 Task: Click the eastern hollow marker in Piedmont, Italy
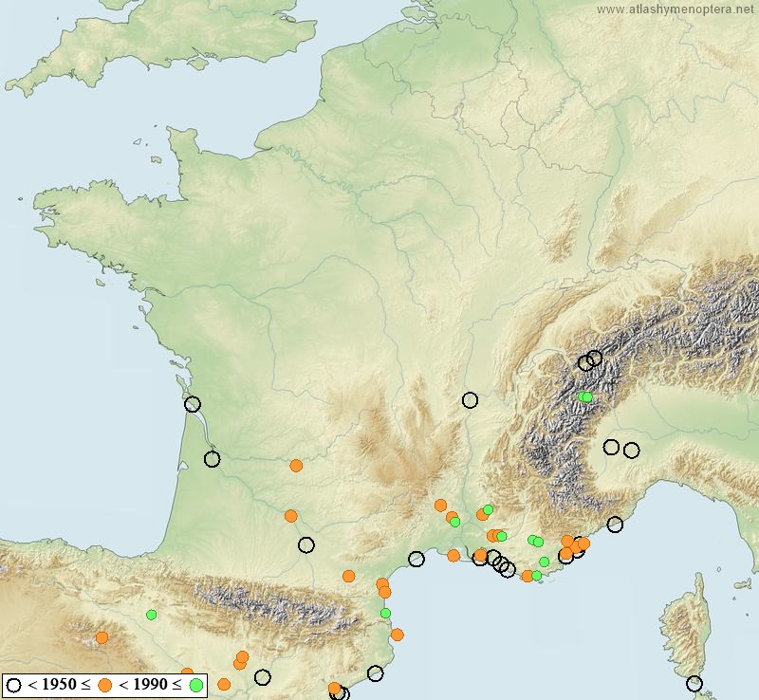[631, 451]
